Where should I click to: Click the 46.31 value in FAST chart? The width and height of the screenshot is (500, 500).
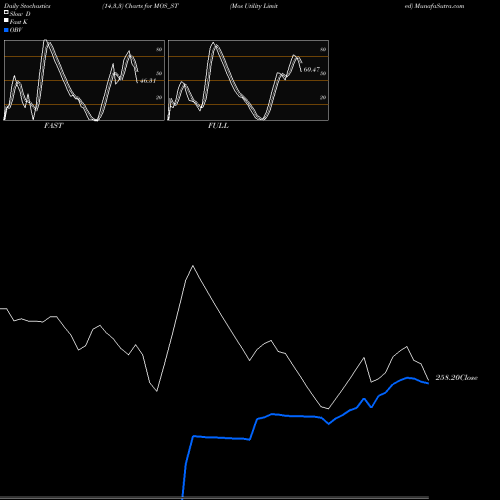coord(148,81)
